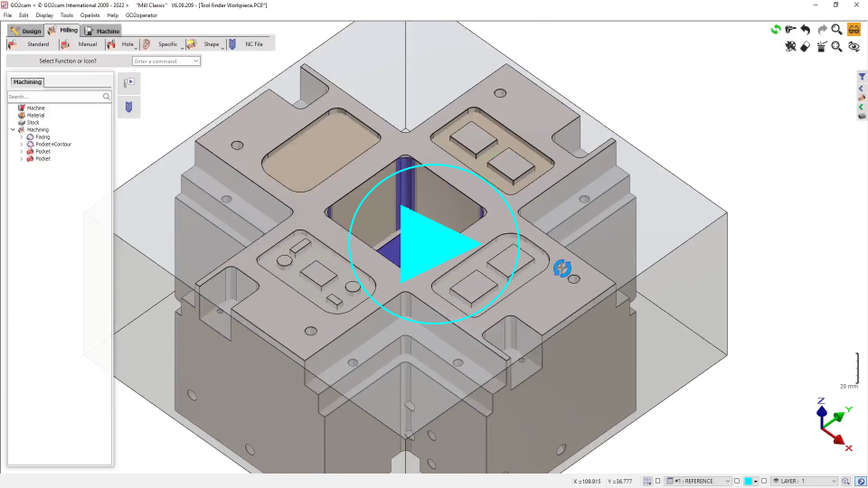Screen dimensions: 868x488
Task: Click the NC File button
Action: 247,44
